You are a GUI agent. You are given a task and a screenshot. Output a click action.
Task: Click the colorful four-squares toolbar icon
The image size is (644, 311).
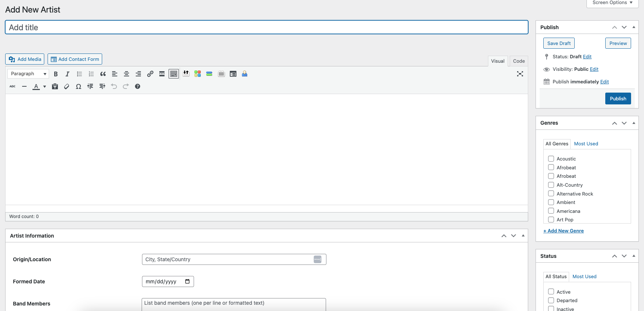pos(198,74)
